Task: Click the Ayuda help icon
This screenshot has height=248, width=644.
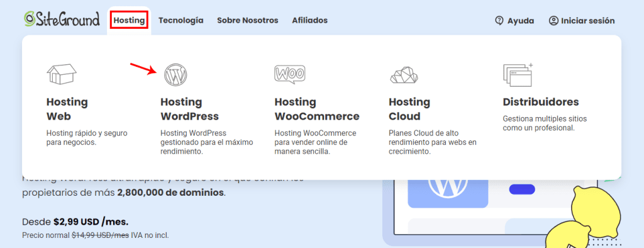Action: [499, 21]
